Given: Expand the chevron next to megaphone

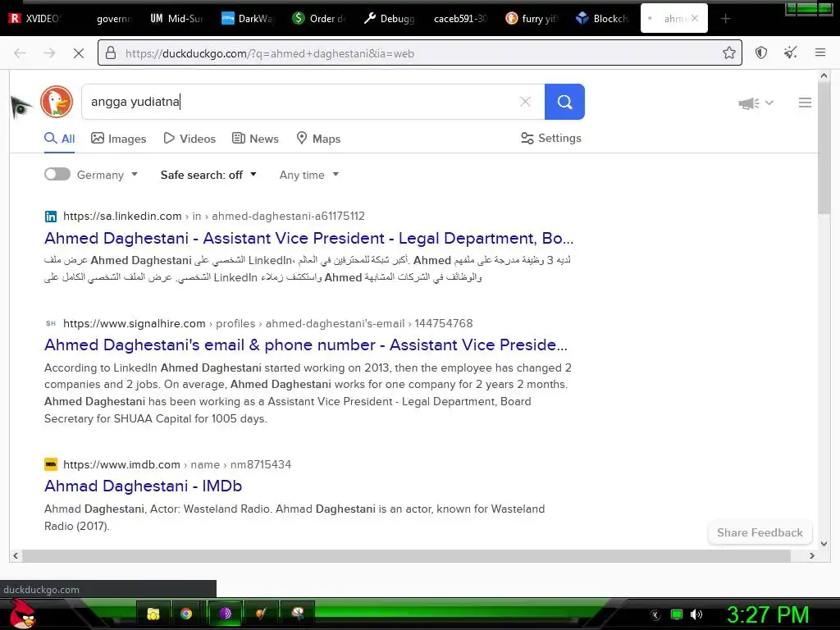Looking at the screenshot, I should point(769,103).
